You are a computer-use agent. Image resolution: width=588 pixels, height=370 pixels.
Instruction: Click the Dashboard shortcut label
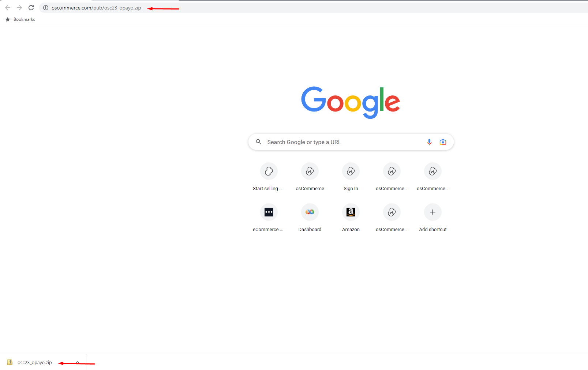click(x=310, y=230)
